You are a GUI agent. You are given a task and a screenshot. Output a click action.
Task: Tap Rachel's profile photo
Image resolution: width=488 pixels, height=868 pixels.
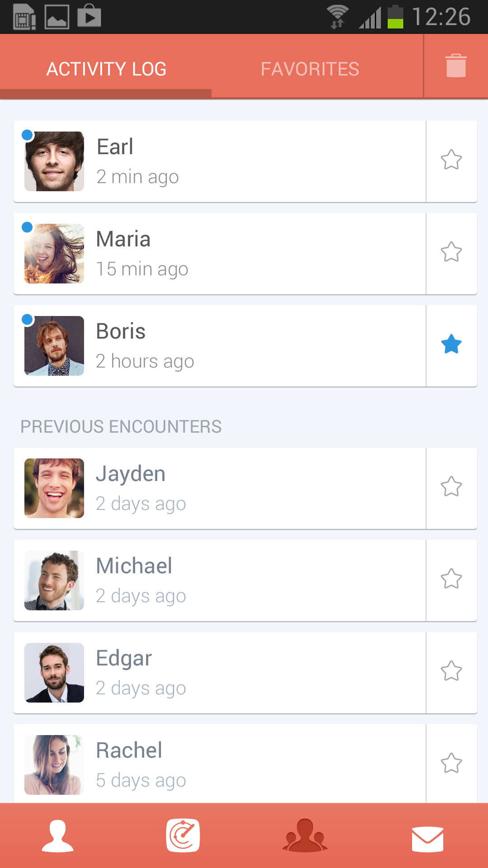pos(54,765)
